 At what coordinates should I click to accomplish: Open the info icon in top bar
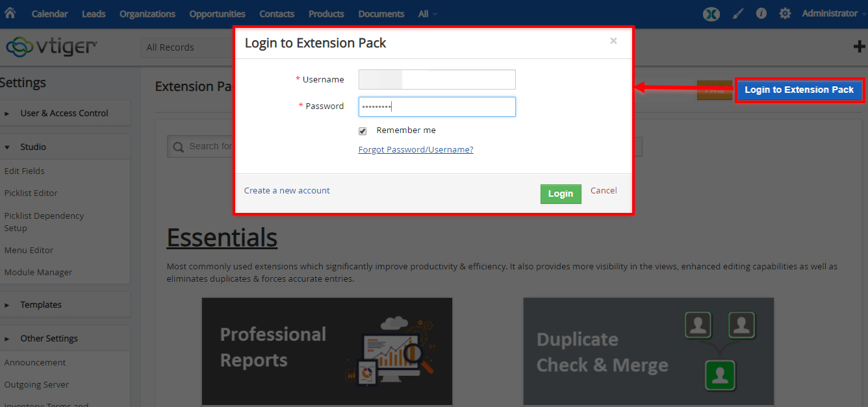point(761,14)
